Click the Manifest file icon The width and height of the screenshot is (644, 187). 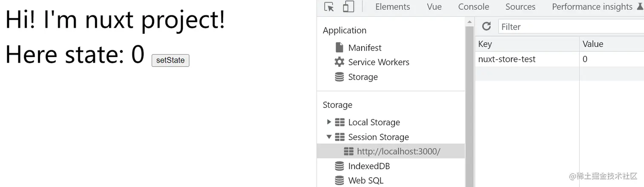pos(339,48)
